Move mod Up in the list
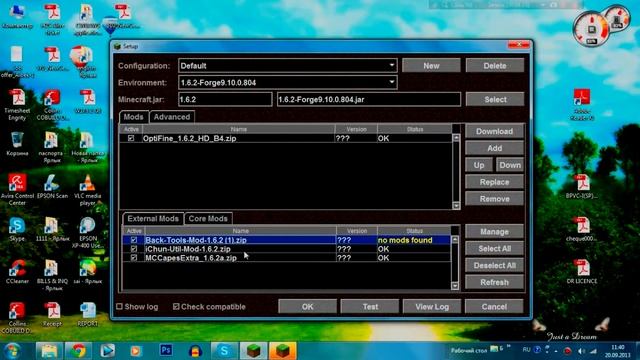This screenshot has width=640, height=360. [479, 165]
